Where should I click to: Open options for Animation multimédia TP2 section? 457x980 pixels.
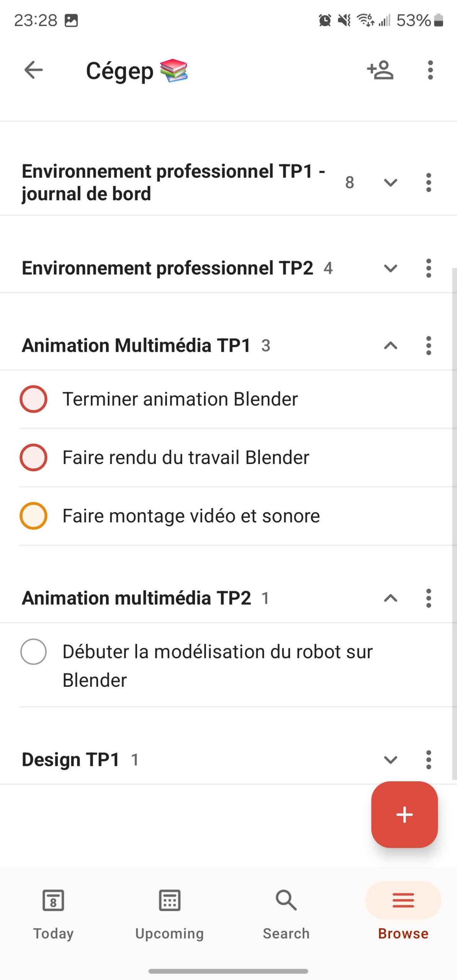tap(428, 598)
